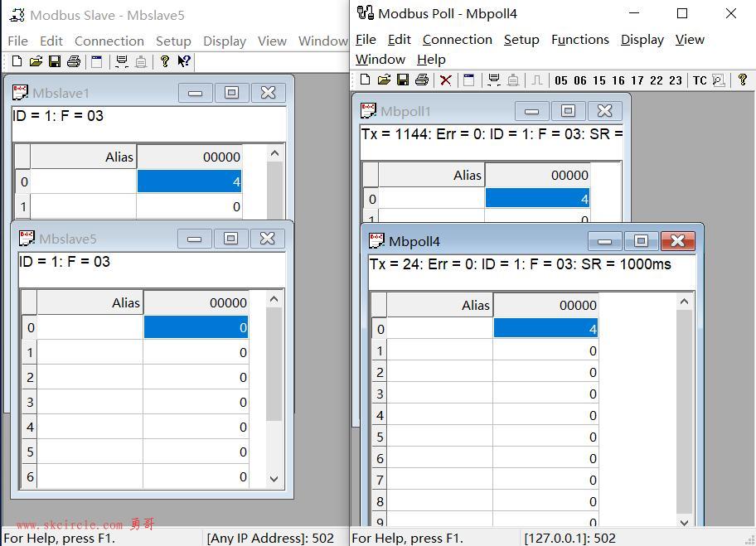Click New document icon in Modbus Poll toolbar
The height and width of the screenshot is (546, 756).
pos(365,80)
